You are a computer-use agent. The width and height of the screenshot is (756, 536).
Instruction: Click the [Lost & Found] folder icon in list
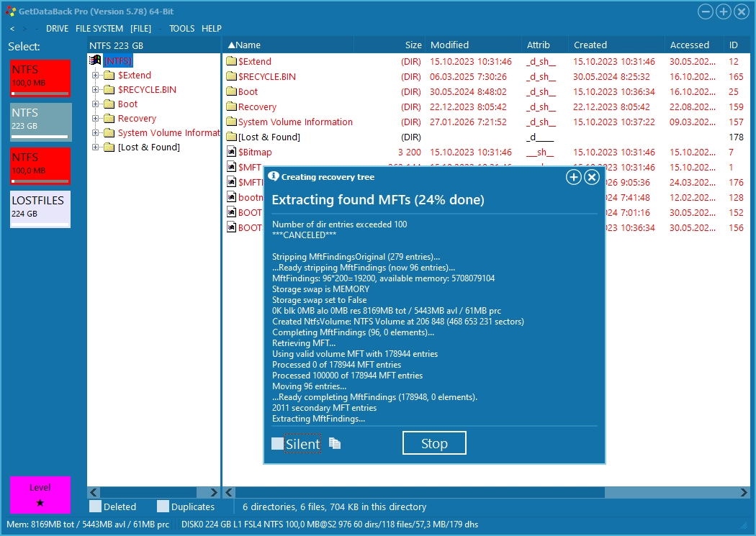[x=231, y=137]
